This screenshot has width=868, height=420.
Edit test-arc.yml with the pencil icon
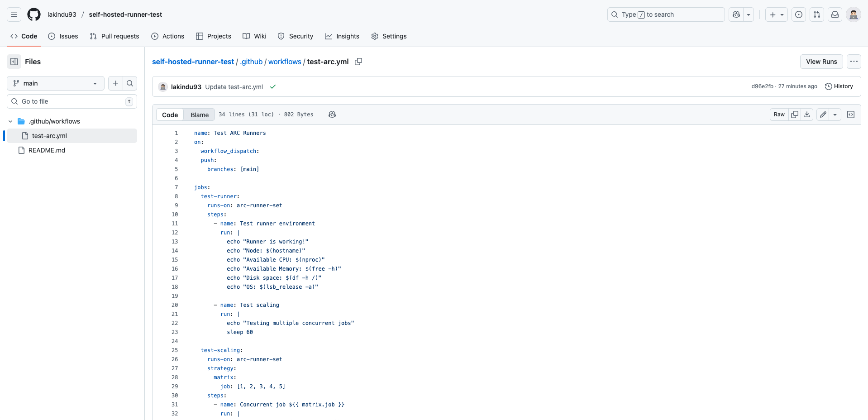click(x=822, y=115)
